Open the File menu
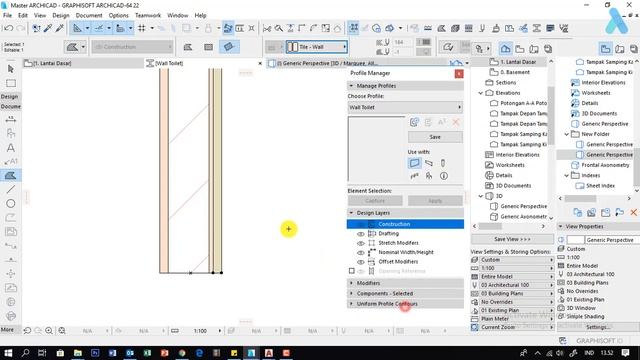 [7, 15]
